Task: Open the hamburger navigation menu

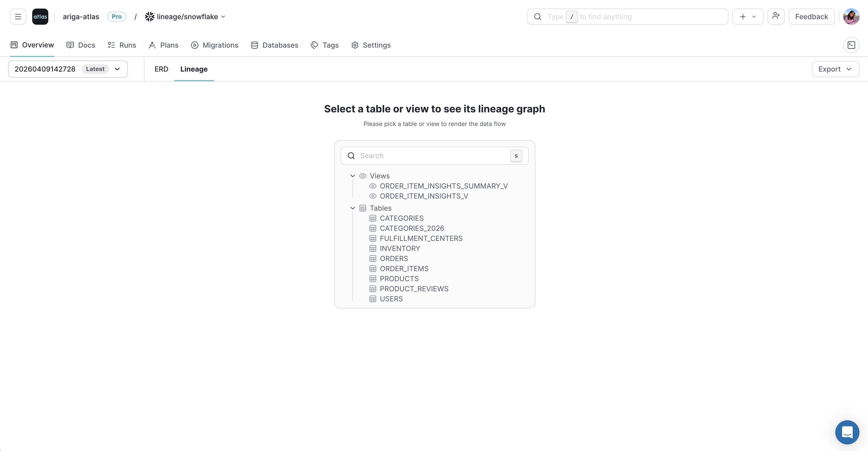Action: coord(18,16)
